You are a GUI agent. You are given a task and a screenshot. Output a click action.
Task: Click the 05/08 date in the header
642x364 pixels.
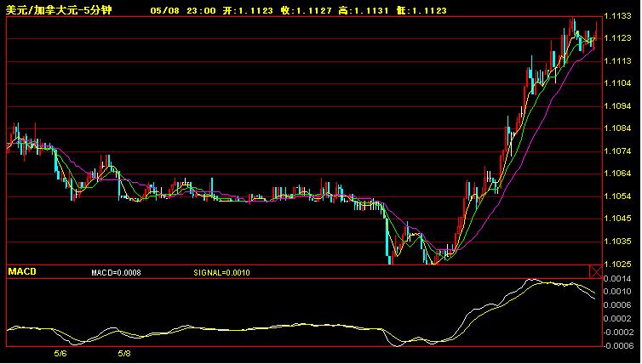point(164,11)
